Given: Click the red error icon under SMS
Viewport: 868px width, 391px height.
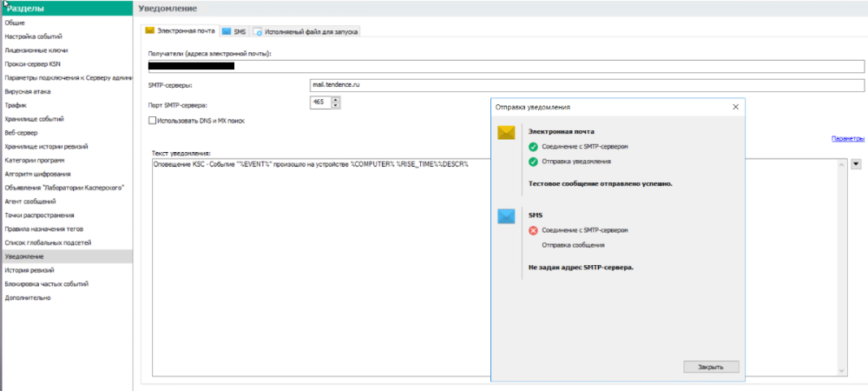Looking at the screenshot, I should pos(533,230).
